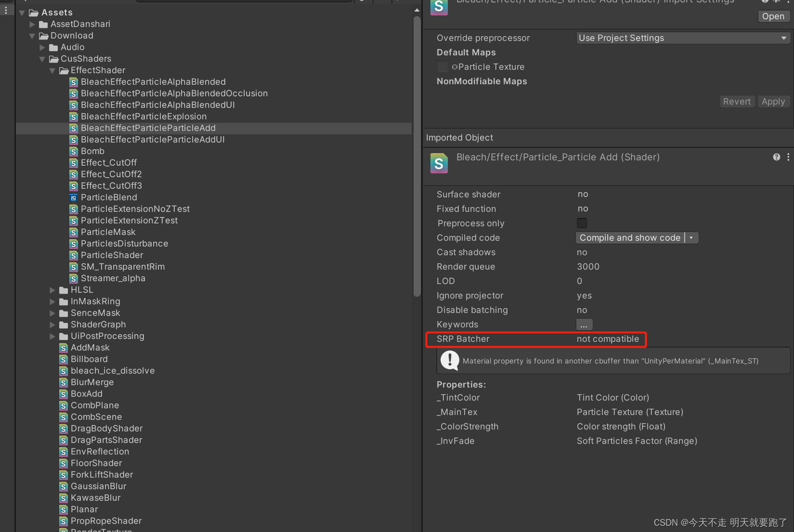
Task: Click the shader thumbnail in Imported Object header
Action: point(439,163)
